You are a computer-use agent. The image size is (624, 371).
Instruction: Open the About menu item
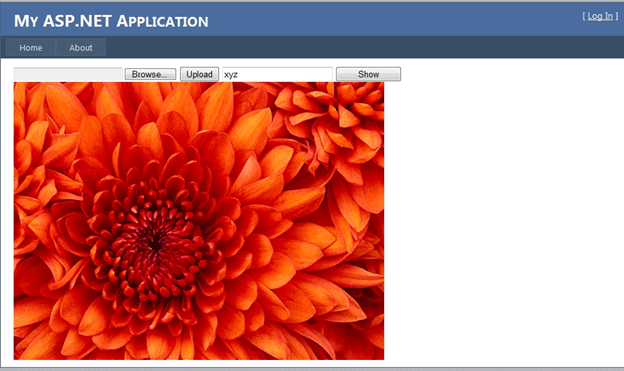point(81,48)
